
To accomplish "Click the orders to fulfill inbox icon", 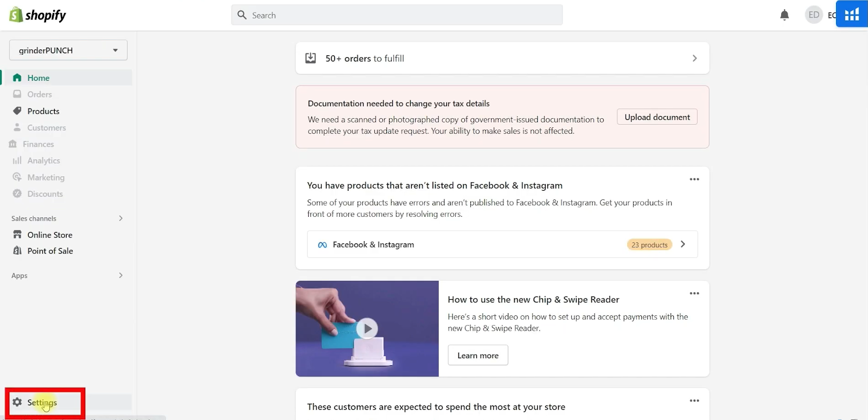I will point(311,58).
